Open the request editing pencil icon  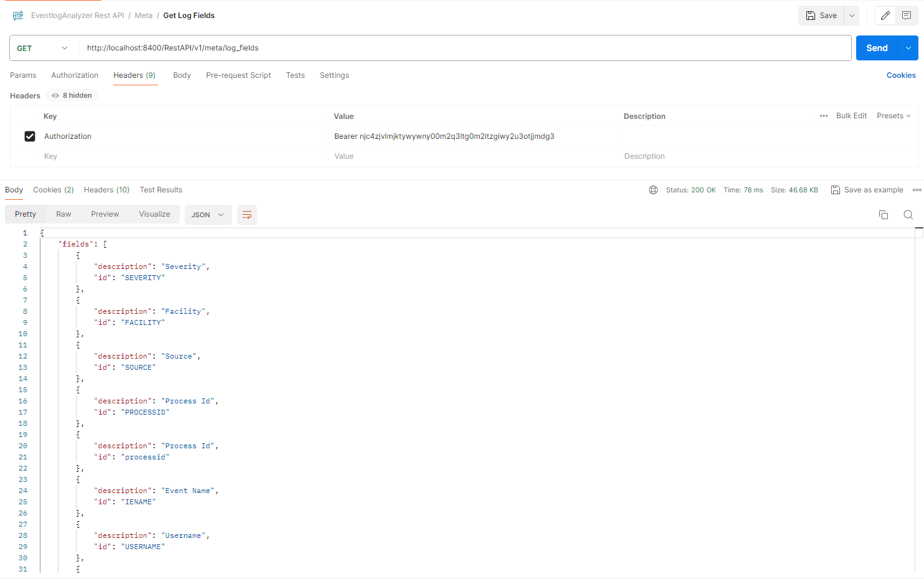click(x=885, y=15)
